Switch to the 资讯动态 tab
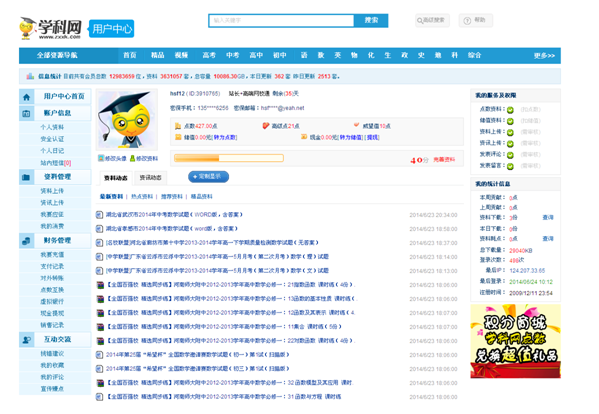 click(151, 178)
